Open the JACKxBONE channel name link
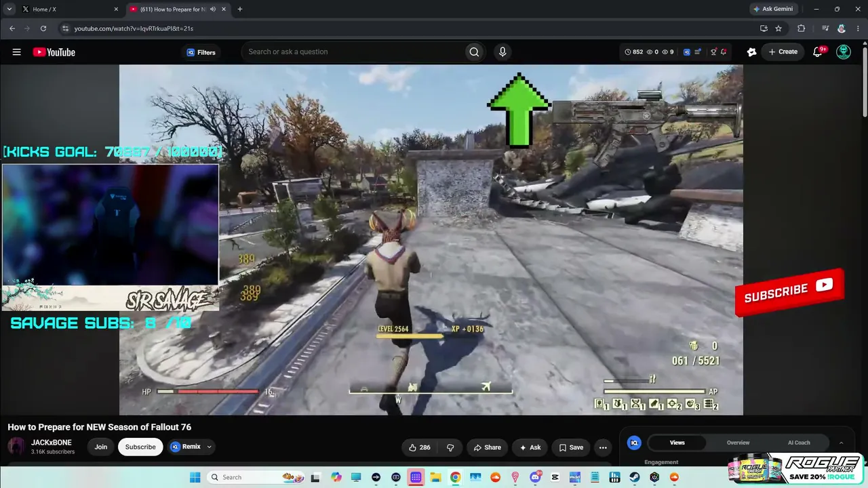 pyautogui.click(x=51, y=443)
